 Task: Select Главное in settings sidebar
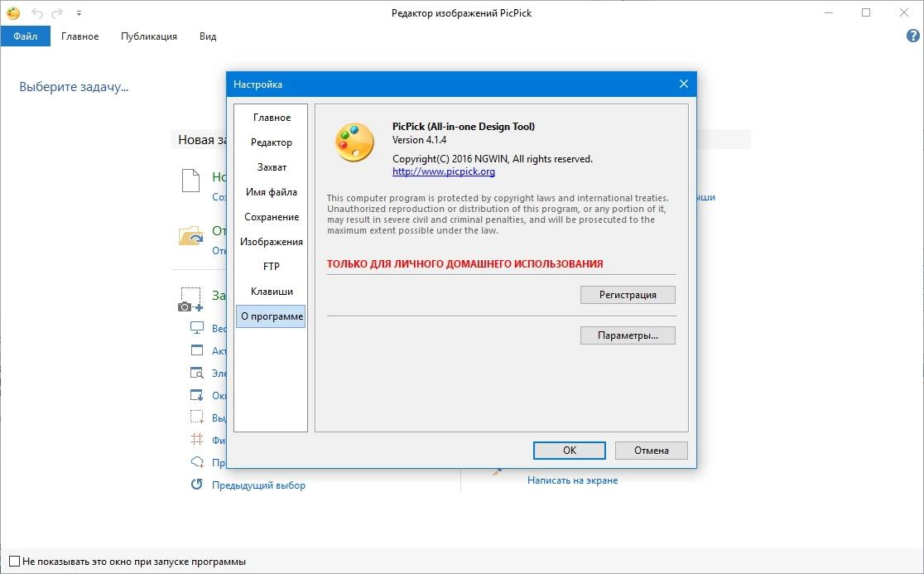[271, 118]
